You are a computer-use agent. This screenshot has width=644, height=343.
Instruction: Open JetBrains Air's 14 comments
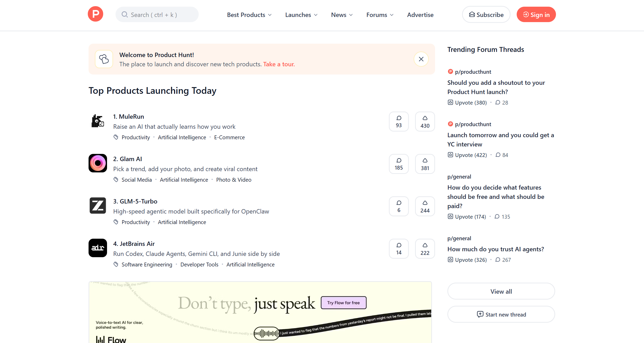[399, 249]
